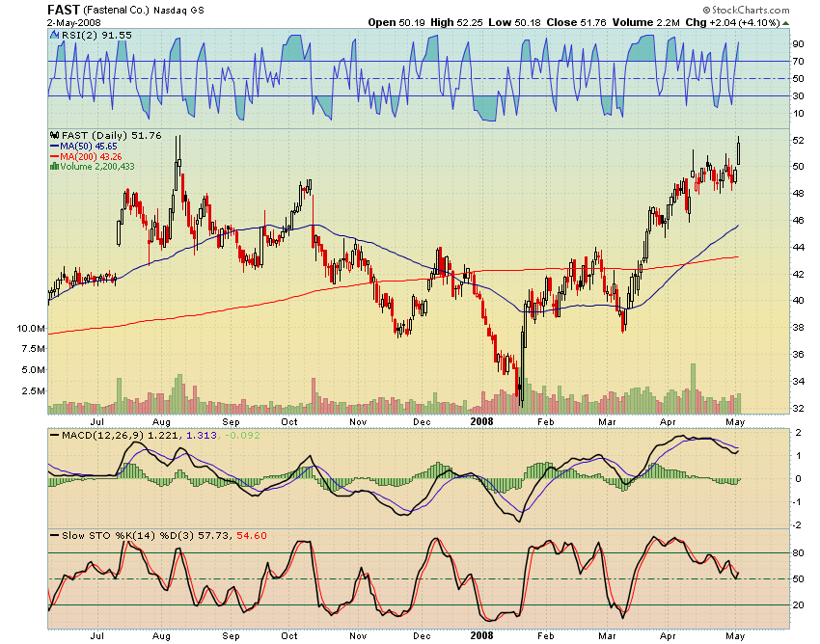Click the 'Apr' label on bottom time axis
This screenshot has height=644, width=820.
(x=668, y=636)
